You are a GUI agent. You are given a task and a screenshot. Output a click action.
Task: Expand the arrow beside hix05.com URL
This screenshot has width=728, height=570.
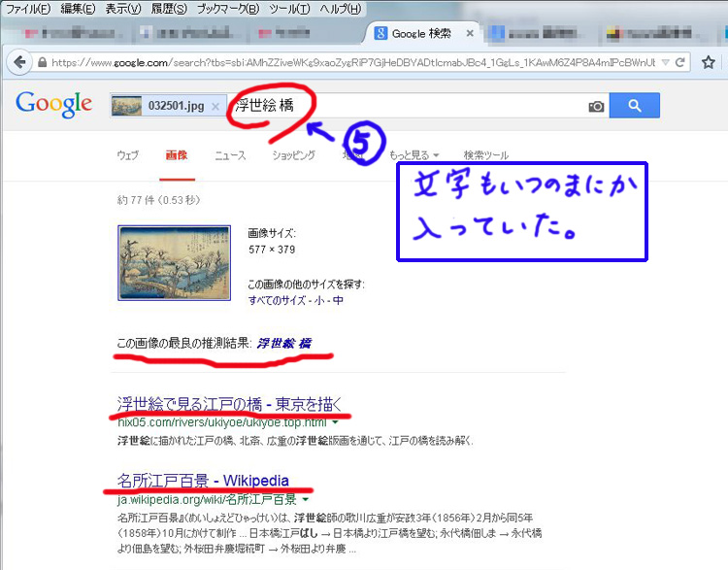(x=335, y=422)
